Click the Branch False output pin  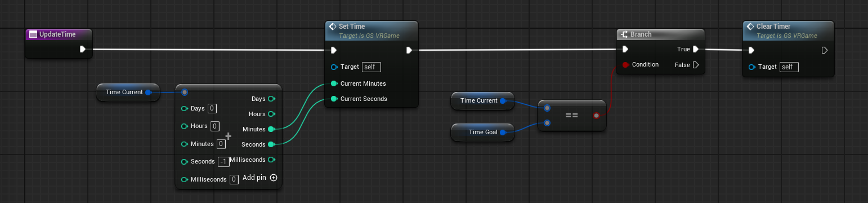pos(696,65)
